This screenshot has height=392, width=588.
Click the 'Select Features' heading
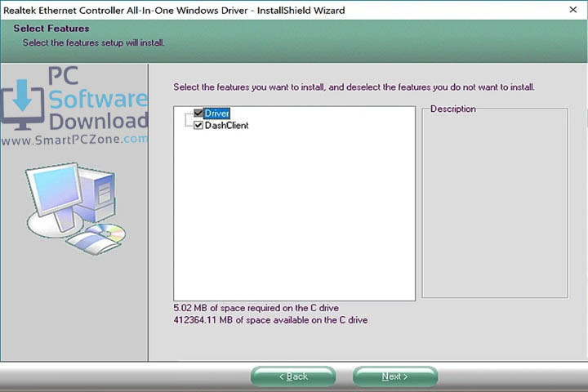pyautogui.click(x=51, y=29)
